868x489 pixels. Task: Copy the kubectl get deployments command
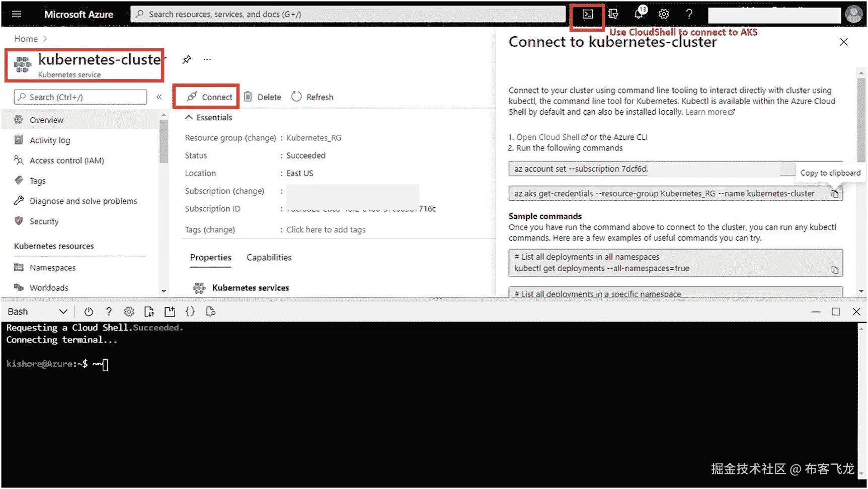(835, 270)
